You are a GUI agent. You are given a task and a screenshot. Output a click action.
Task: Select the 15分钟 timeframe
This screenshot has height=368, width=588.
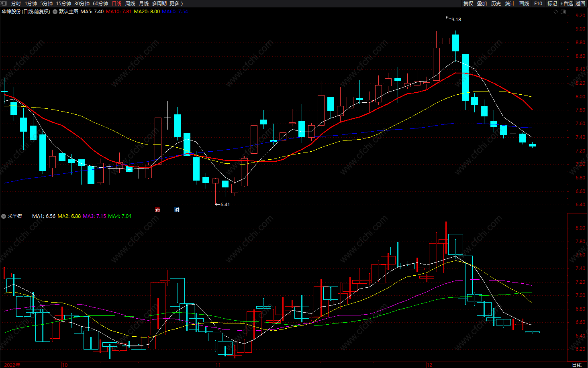tap(63, 4)
